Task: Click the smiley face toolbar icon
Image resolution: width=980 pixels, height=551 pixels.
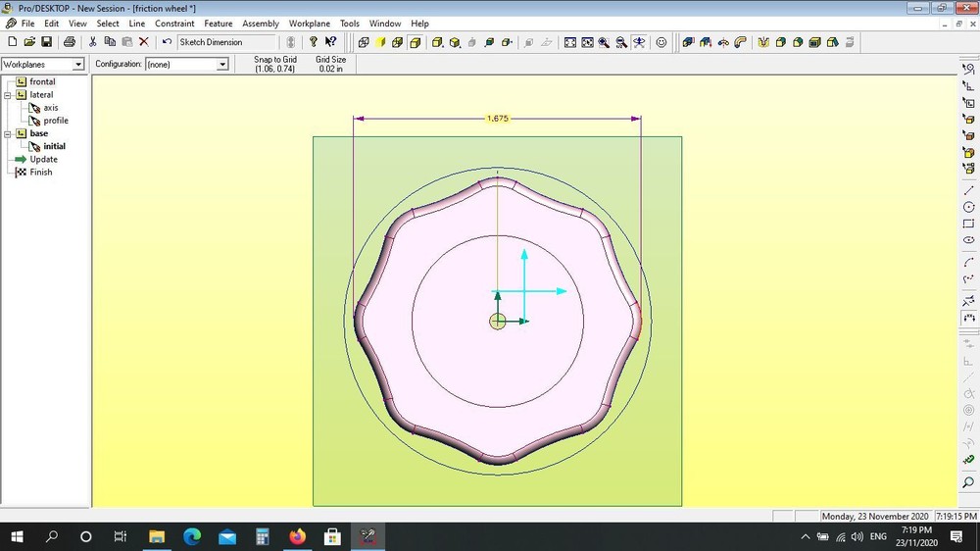Action: [661, 42]
